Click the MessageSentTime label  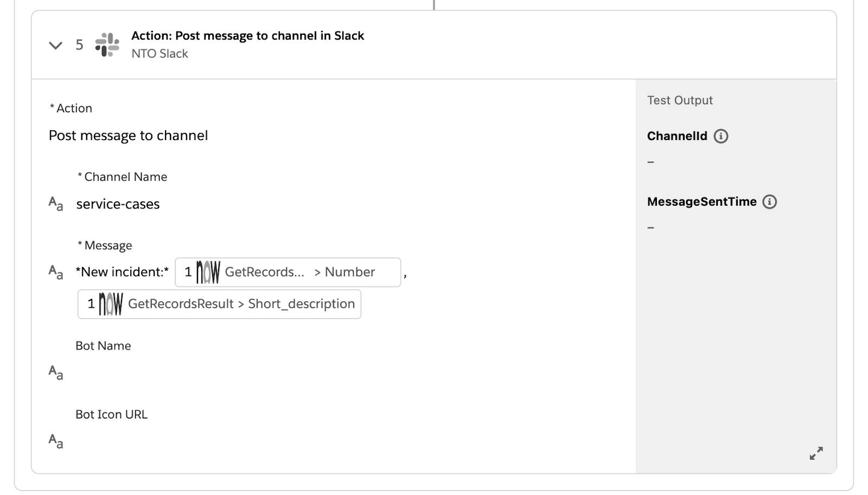click(701, 202)
